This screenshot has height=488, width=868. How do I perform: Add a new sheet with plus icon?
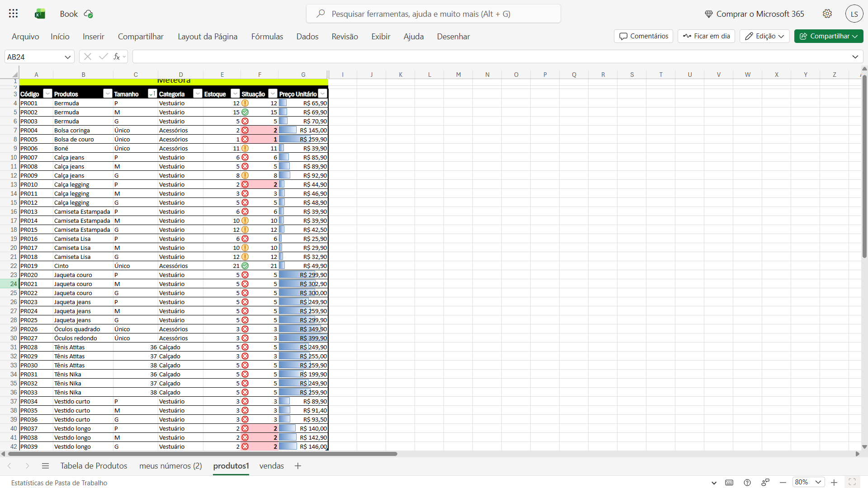(298, 466)
